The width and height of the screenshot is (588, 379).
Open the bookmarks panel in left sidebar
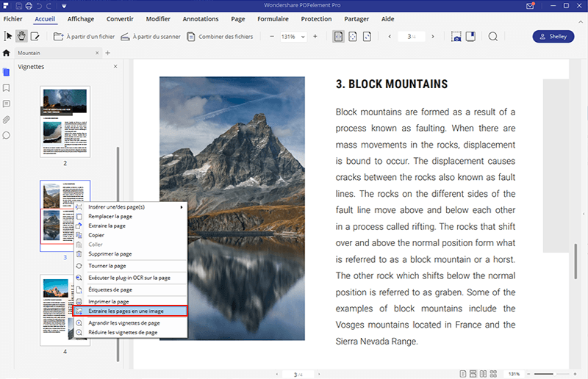click(x=7, y=87)
